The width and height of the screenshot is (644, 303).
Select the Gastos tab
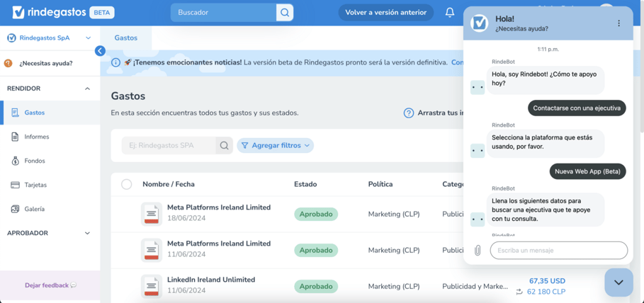(x=126, y=38)
